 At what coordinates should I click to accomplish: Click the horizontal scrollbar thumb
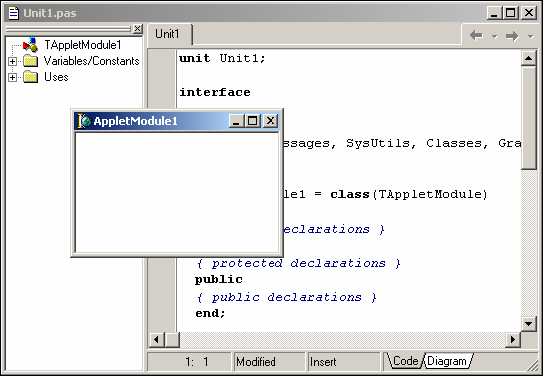(x=172, y=339)
